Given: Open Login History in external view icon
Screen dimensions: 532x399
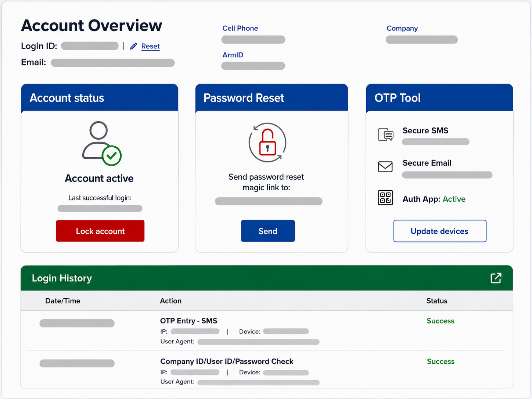Looking at the screenshot, I should click(496, 278).
